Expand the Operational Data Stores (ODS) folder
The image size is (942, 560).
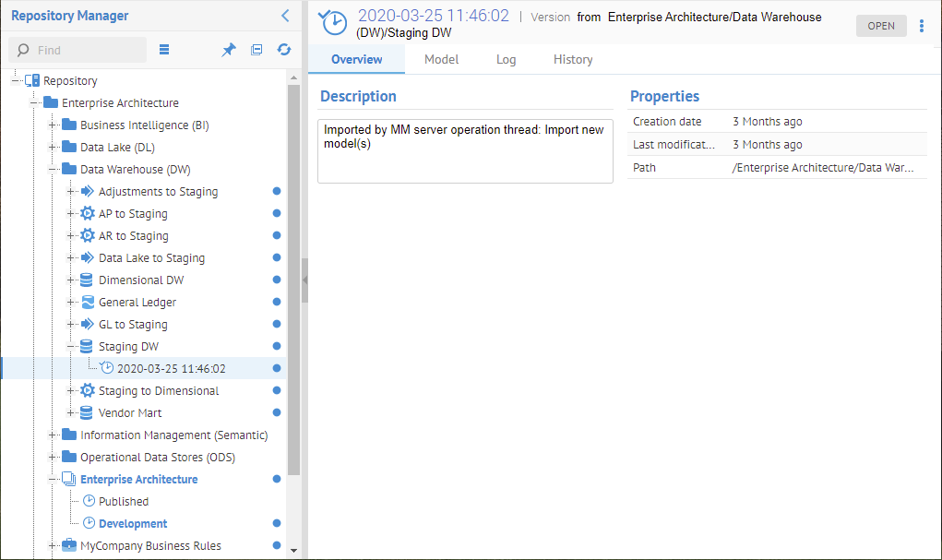[54, 458]
